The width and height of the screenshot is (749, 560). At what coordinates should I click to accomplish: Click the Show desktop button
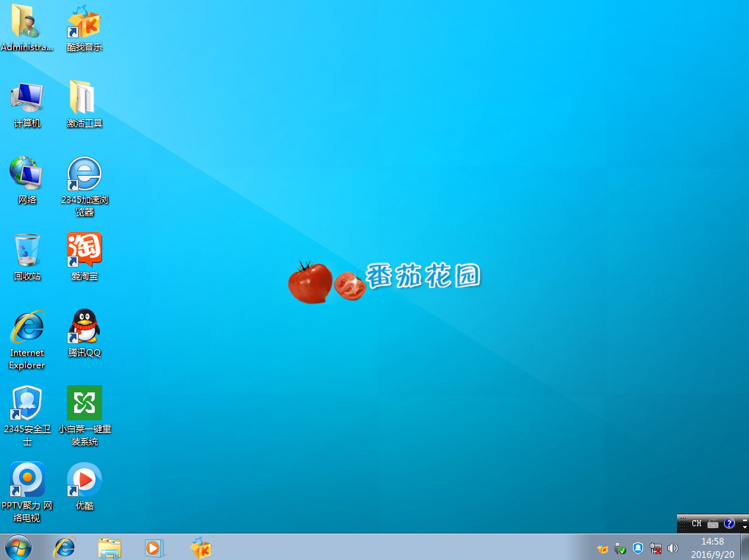pos(745,548)
